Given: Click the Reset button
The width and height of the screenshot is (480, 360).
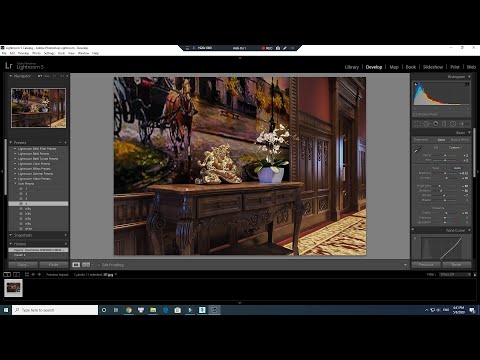Looking at the screenshot, I should 457,265.
